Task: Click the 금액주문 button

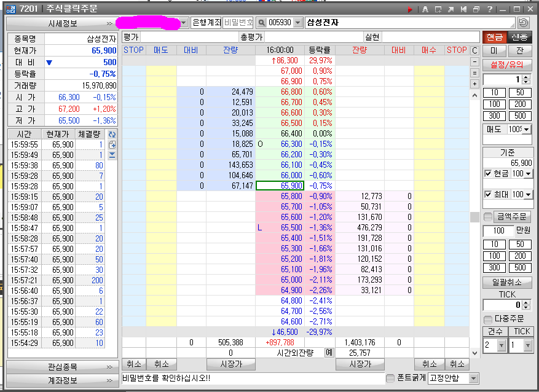Action: coord(512,217)
